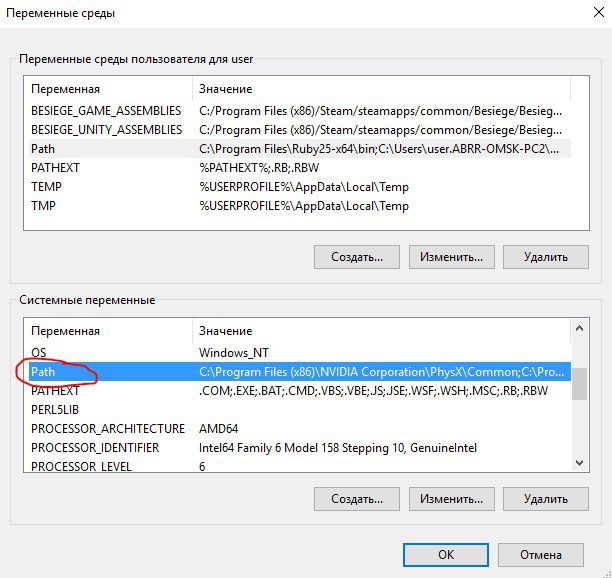The height and width of the screenshot is (578, 612).
Task: Click .COM;.EXE;.BAT system PATHEXT value
Action: [x=373, y=391]
